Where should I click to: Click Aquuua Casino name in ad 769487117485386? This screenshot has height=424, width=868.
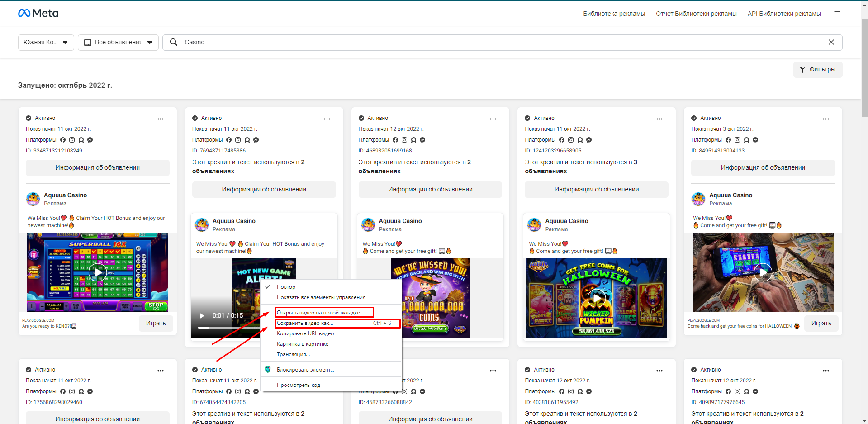(x=234, y=221)
